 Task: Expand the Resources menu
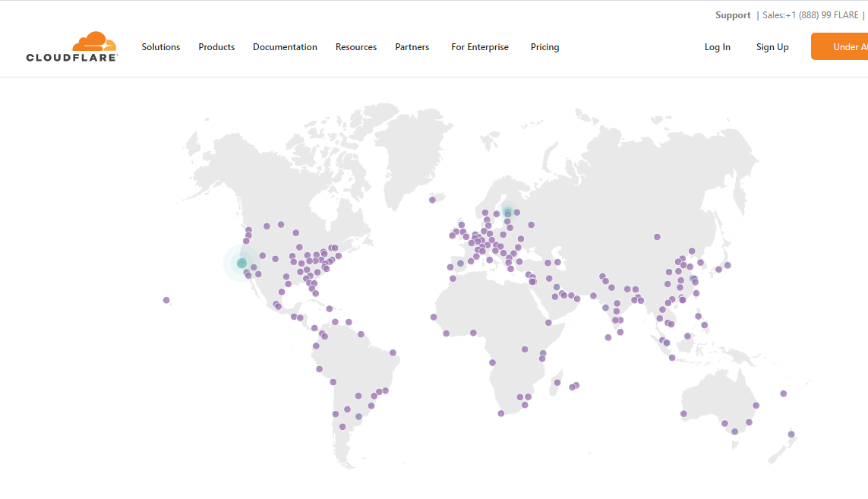(x=356, y=47)
